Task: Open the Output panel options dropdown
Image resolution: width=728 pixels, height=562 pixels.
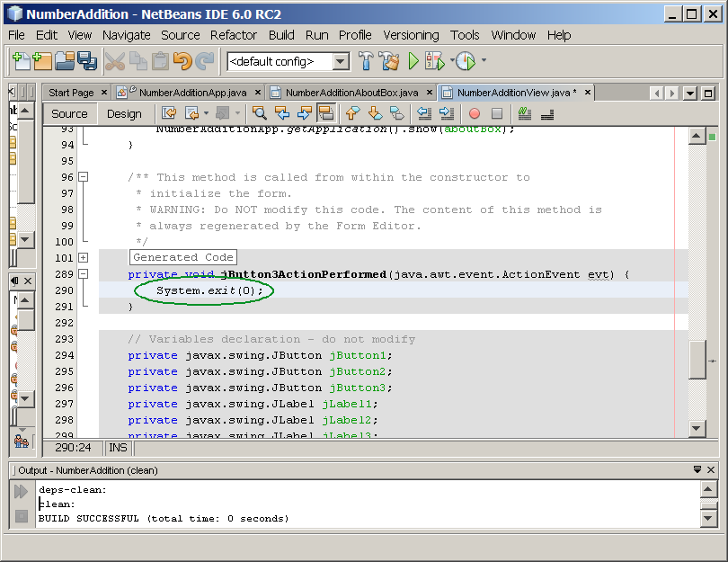Action: click(697, 469)
